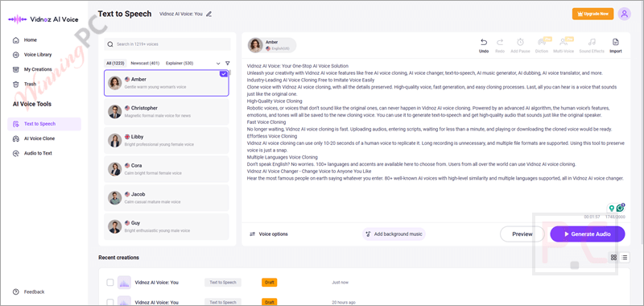Screen dimensions: 644x306
Task: Click the Draft badge on first creation
Action: [x=269, y=283]
